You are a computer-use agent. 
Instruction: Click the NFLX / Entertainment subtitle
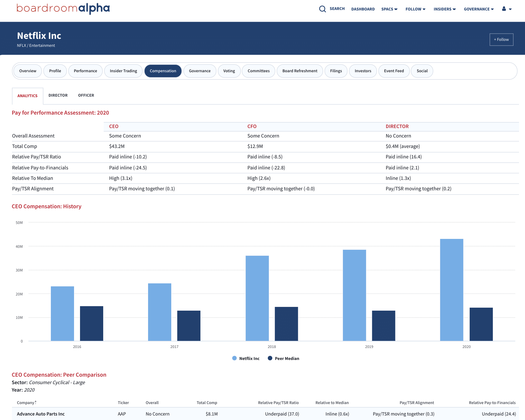[x=36, y=45]
